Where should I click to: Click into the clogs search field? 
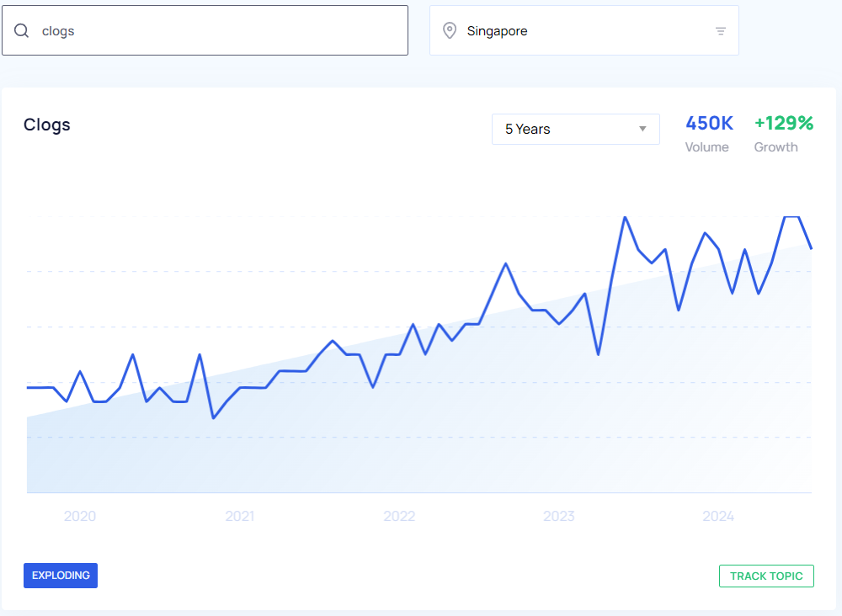click(219, 31)
